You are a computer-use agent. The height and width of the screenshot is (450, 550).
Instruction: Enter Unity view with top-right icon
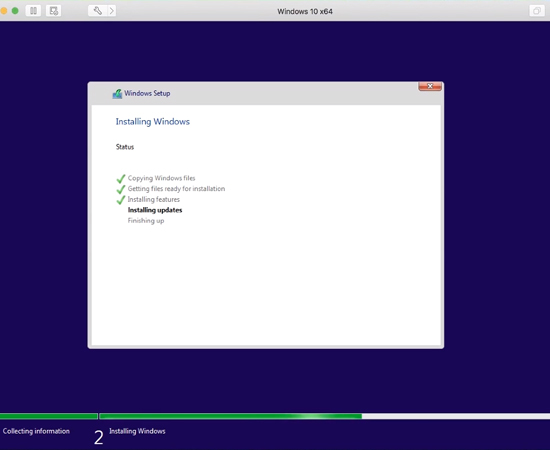click(x=537, y=11)
